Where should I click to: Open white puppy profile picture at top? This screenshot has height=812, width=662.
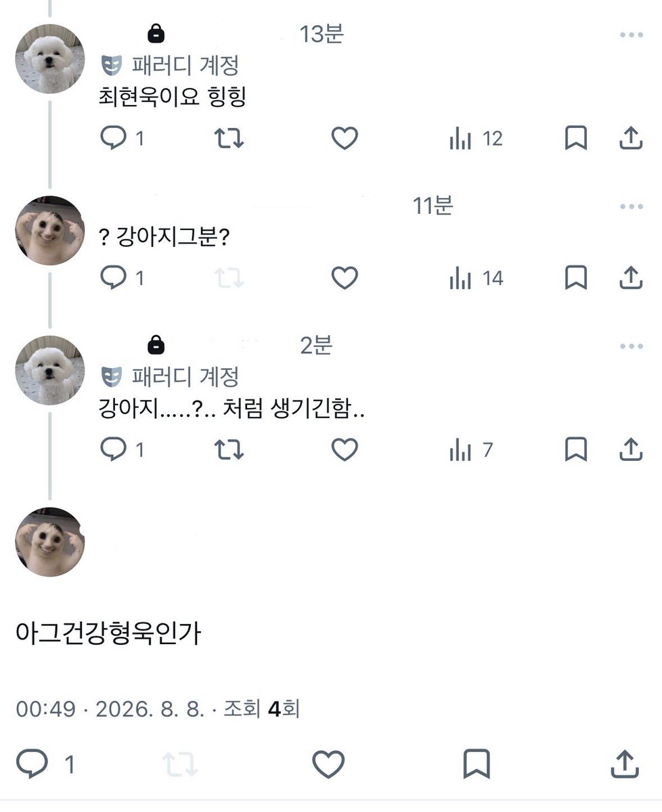coord(49,59)
